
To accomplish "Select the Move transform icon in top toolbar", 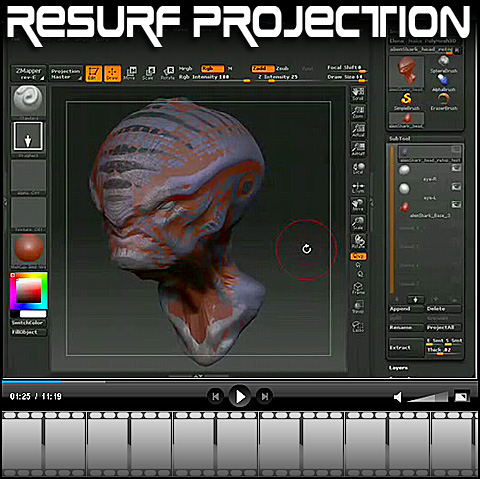I will tap(131, 73).
